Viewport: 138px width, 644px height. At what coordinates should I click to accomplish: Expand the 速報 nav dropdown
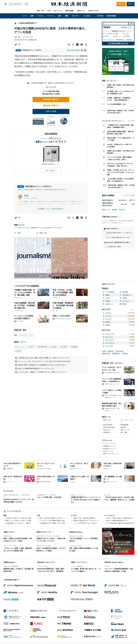33,16
